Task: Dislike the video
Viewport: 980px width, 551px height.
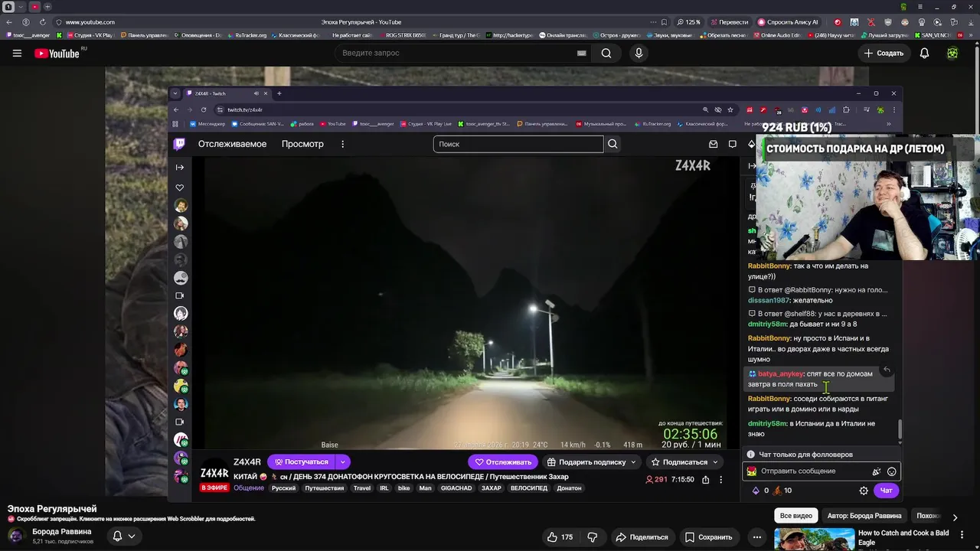Action: (593, 537)
